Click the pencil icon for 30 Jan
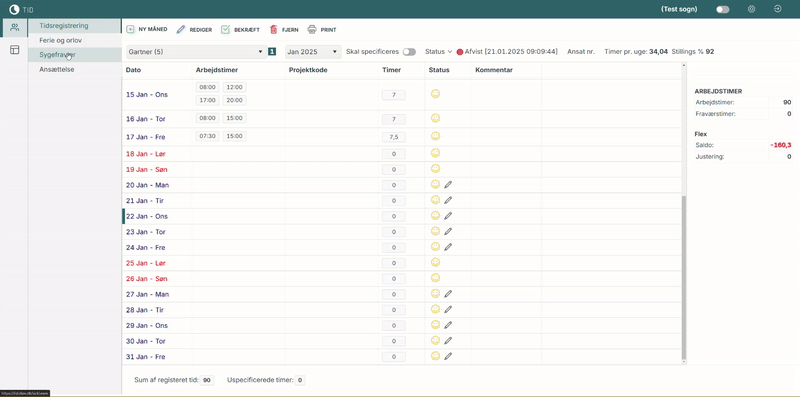This screenshot has width=800, height=397. pyautogui.click(x=448, y=341)
